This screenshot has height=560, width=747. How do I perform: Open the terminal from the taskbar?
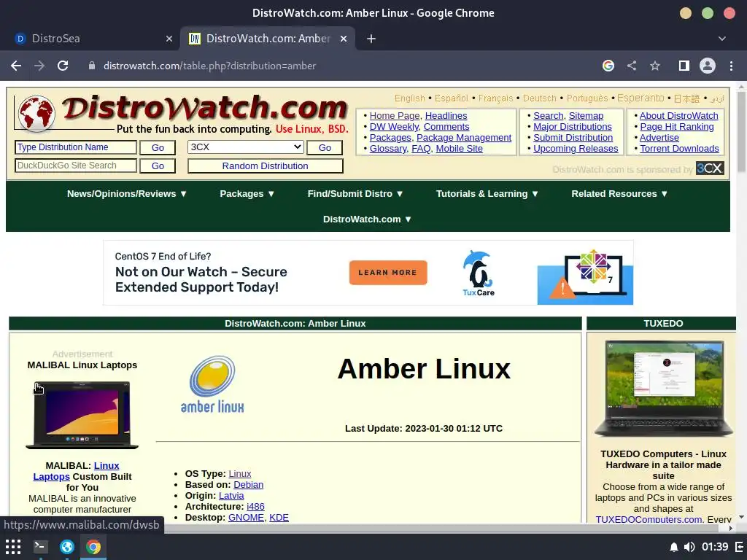point(40,547)
